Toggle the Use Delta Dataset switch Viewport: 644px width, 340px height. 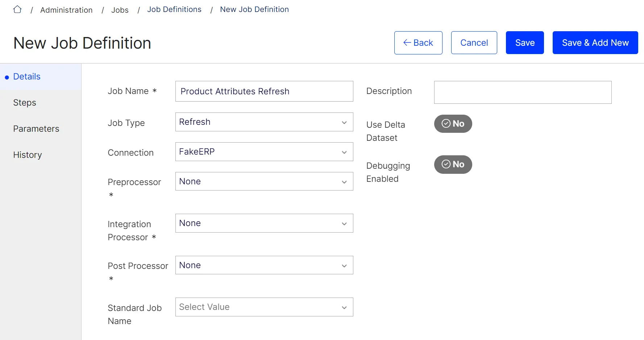[453, 124]
